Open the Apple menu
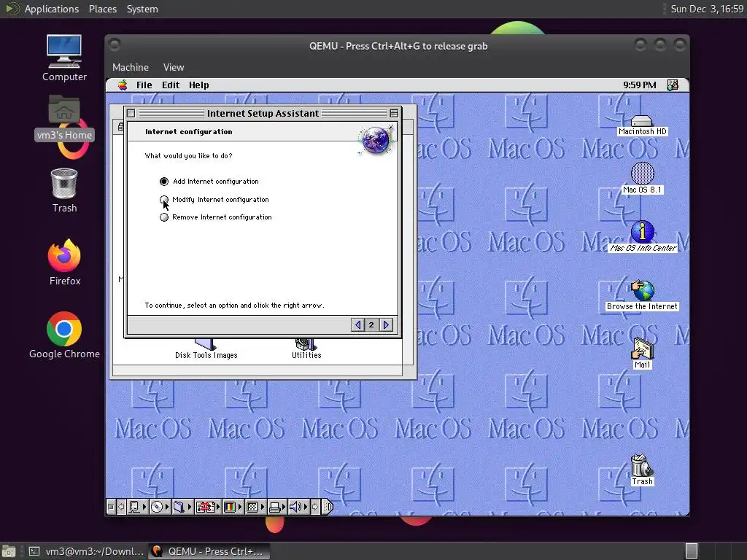The width and height of the screenshot is (747, 560). click(x=123, y=85)
